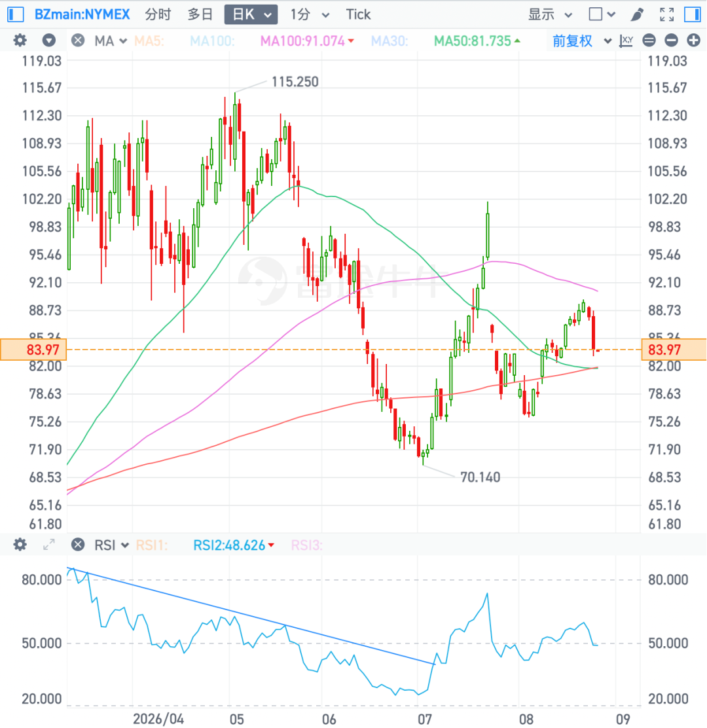This screenshot has width=707, height=728.
Task: Remove the MA indicator with X icon
Action: pos(78,41)
